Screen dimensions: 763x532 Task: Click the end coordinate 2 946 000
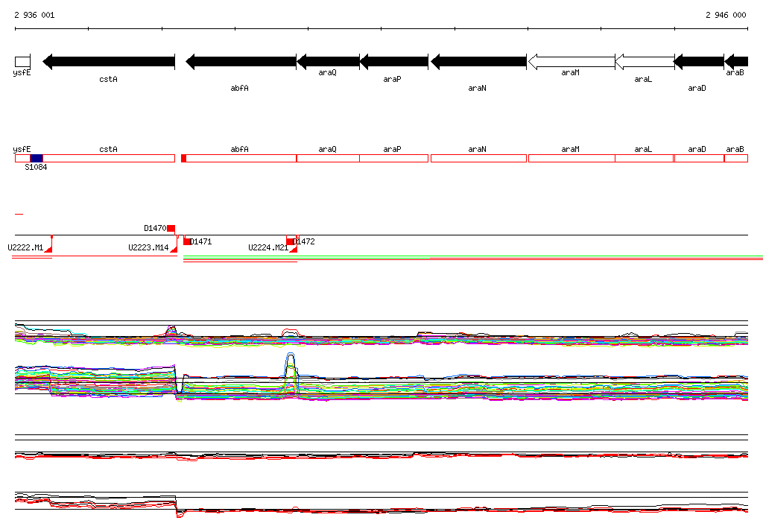[726, 15]
